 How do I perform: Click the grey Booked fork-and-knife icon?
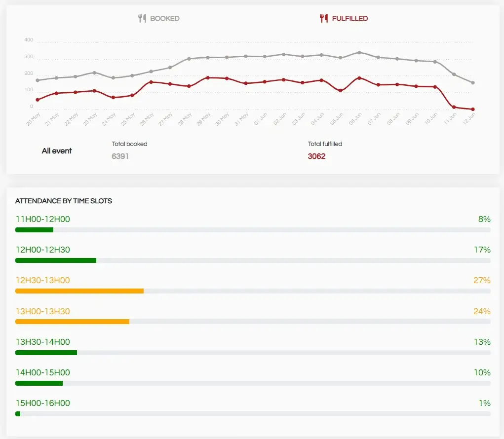click(x=142, y=18)
